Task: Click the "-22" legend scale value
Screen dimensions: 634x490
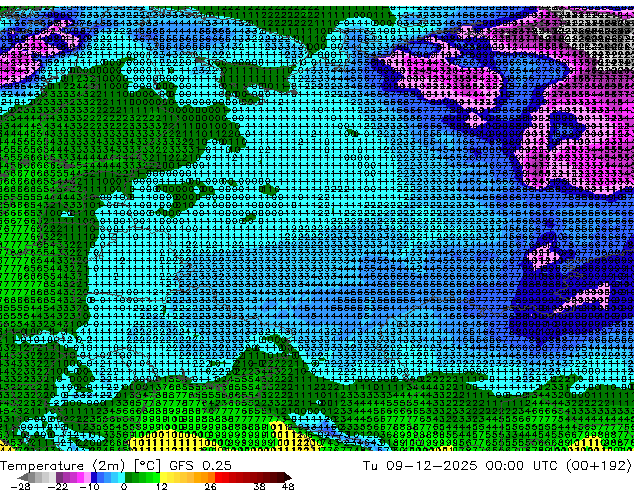Action: click(57, 486)
